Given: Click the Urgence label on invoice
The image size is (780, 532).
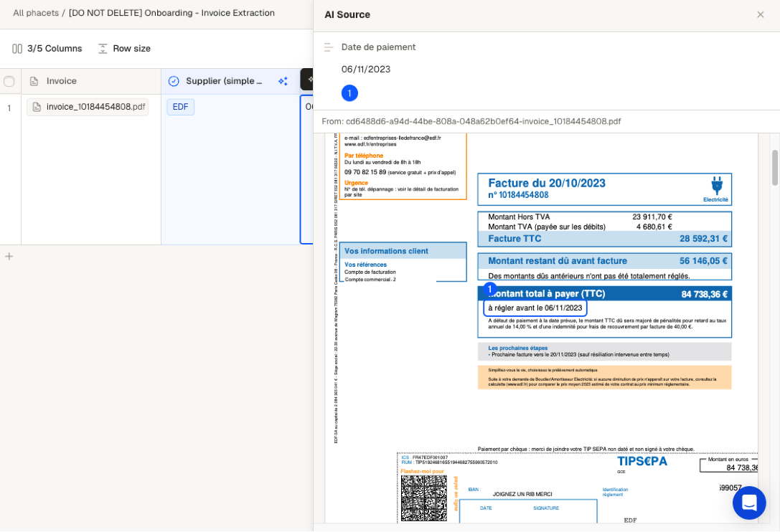Looking at the screenshot, I should coord(356,183).
